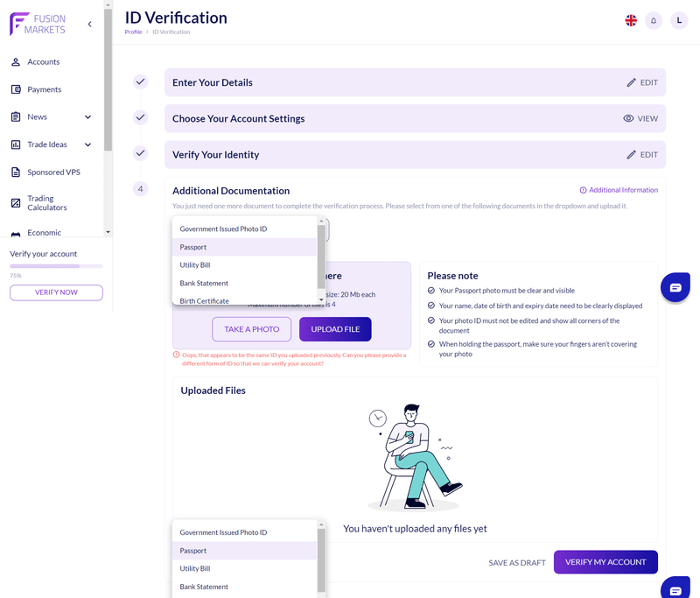Collapse the sidebar with the left chevron

89,25
